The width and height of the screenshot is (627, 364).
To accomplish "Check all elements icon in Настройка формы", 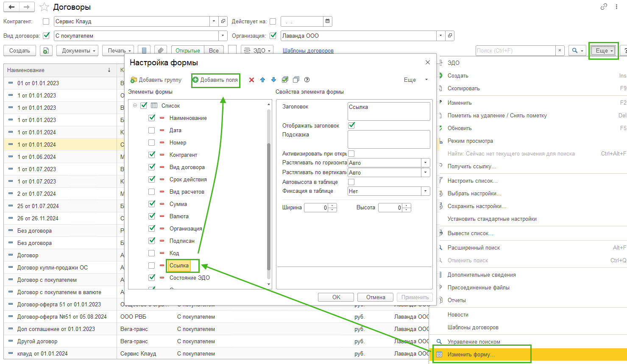I will click(x=285, y=80).
